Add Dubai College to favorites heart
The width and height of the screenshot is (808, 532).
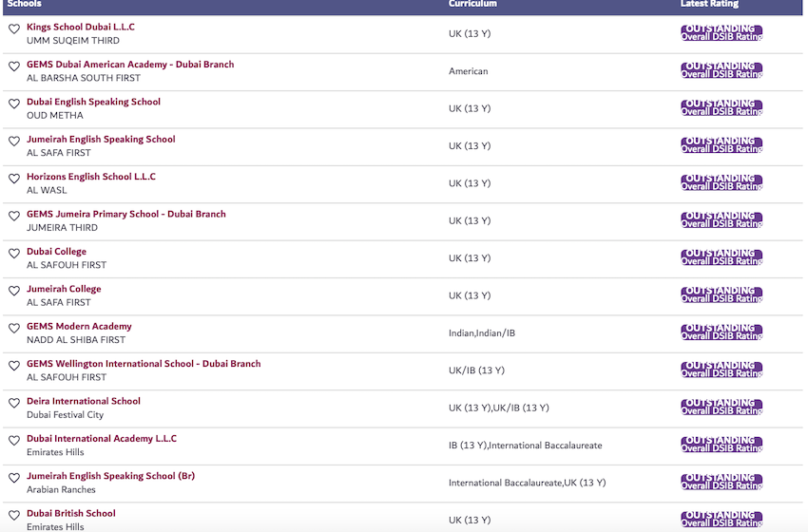tap(14, 254)
